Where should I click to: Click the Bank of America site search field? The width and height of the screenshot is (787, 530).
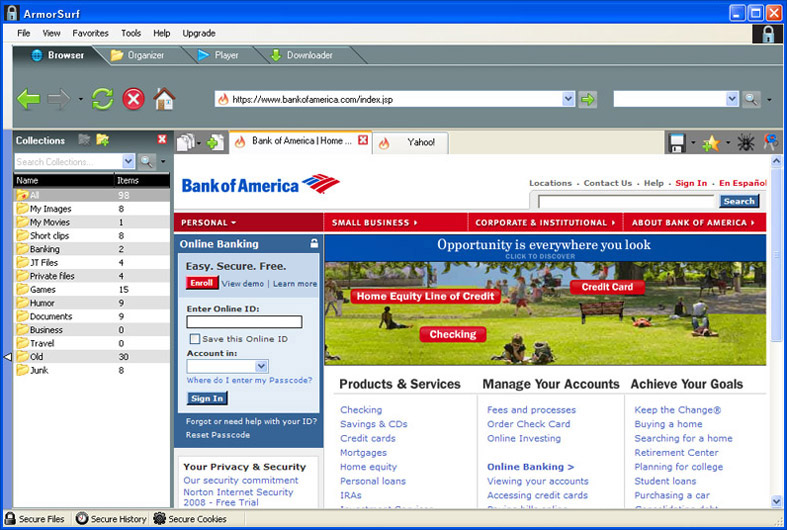pos(626,202)
